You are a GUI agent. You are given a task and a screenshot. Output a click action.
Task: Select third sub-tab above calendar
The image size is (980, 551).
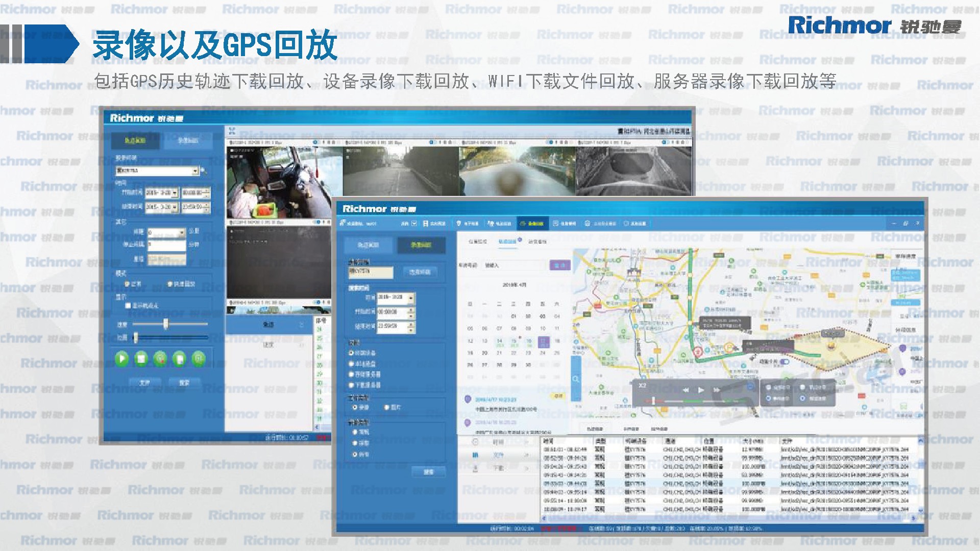(537, 241)
